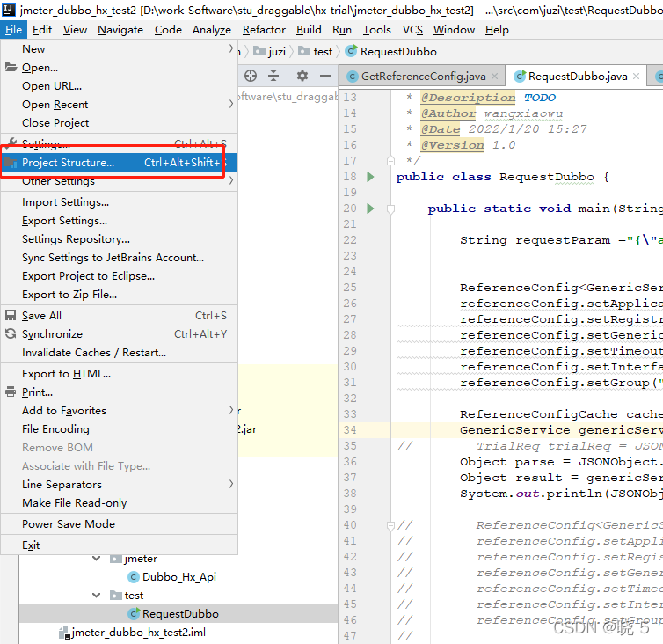Viewport: 663px width, 644px height.
Task: Select RequestDubbo in project tree
Action: coord(180,613)
